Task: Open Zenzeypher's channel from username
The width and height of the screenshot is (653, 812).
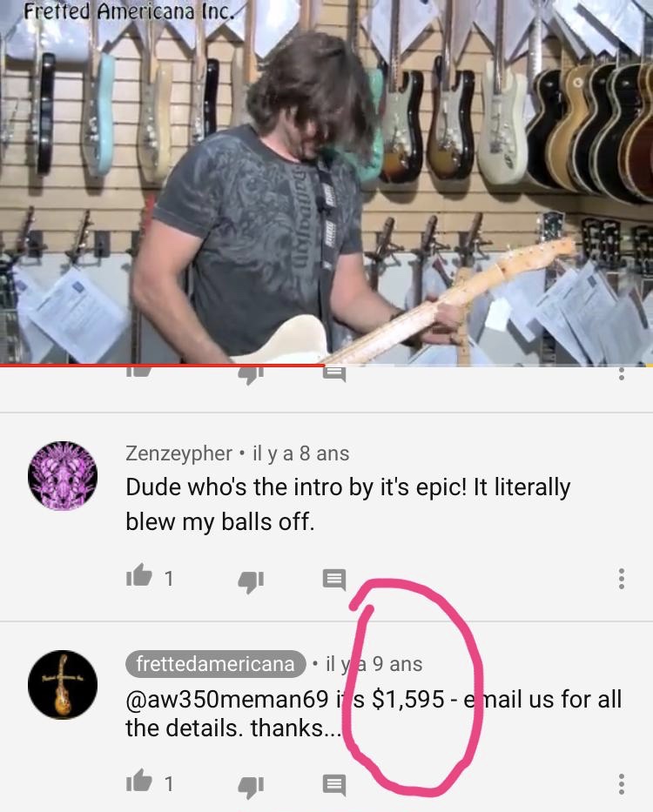Action: click(178, 453)
